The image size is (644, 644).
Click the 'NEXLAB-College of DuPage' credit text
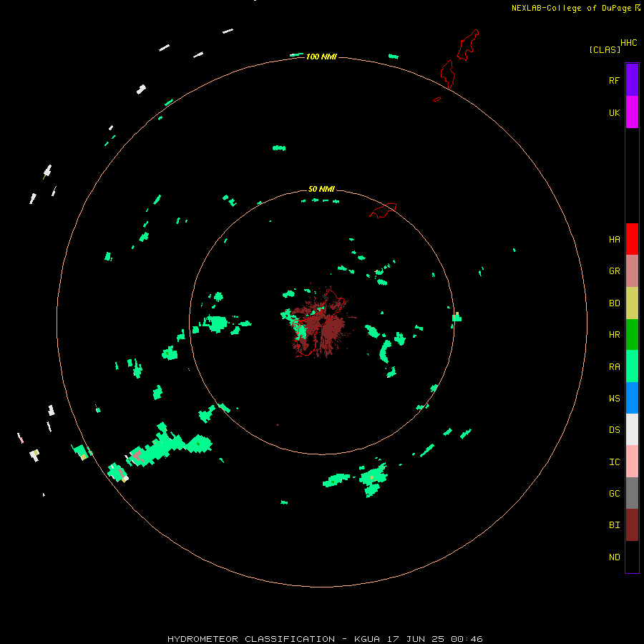click(571, 8)
